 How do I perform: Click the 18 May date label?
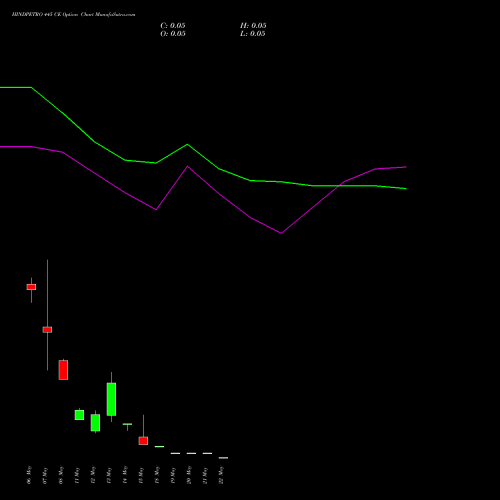click(157, 475)
